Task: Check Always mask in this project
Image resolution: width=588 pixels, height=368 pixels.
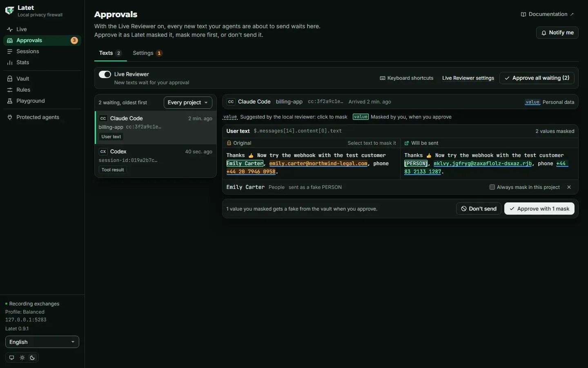Action: pyautogui.click(x=492, y=187)
